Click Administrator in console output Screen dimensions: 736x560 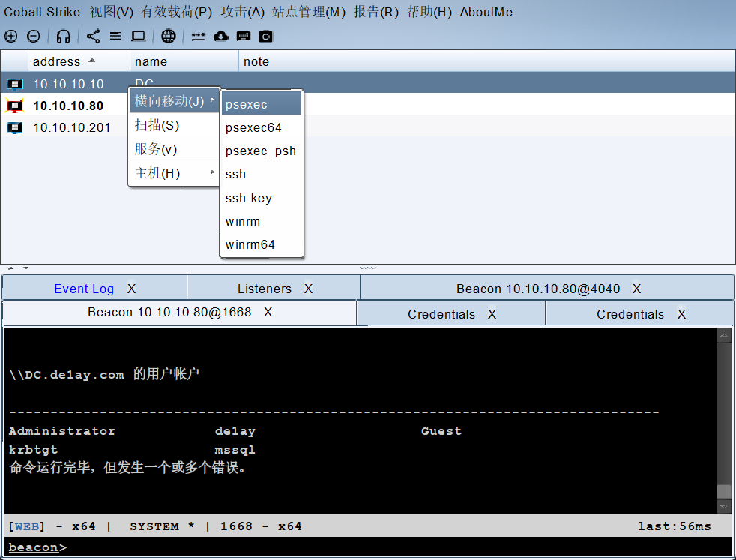pos(62,431)
